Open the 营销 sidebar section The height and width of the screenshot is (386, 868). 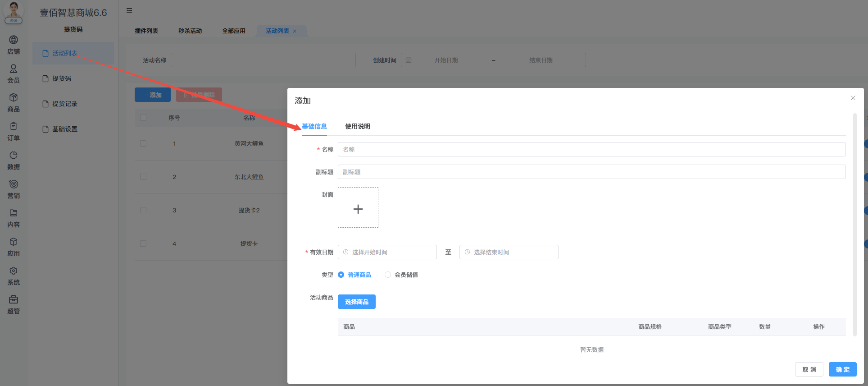pos(14,189)
